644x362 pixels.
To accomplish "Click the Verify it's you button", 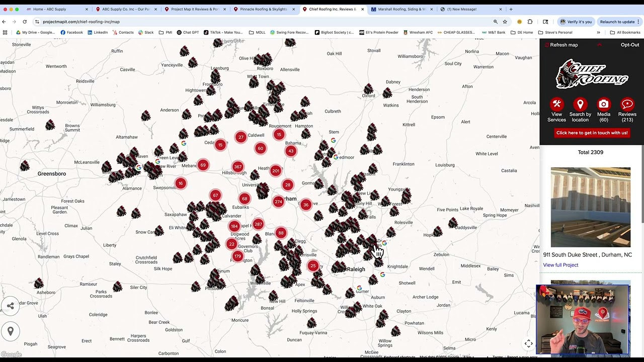I will pyautogui.click(x=576, y=22).
